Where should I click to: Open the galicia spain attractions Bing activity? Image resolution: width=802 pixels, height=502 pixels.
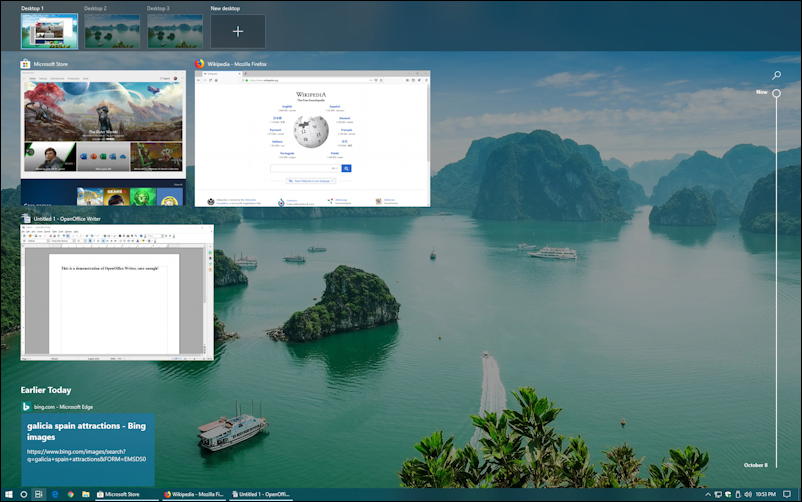tap(88, 450)
